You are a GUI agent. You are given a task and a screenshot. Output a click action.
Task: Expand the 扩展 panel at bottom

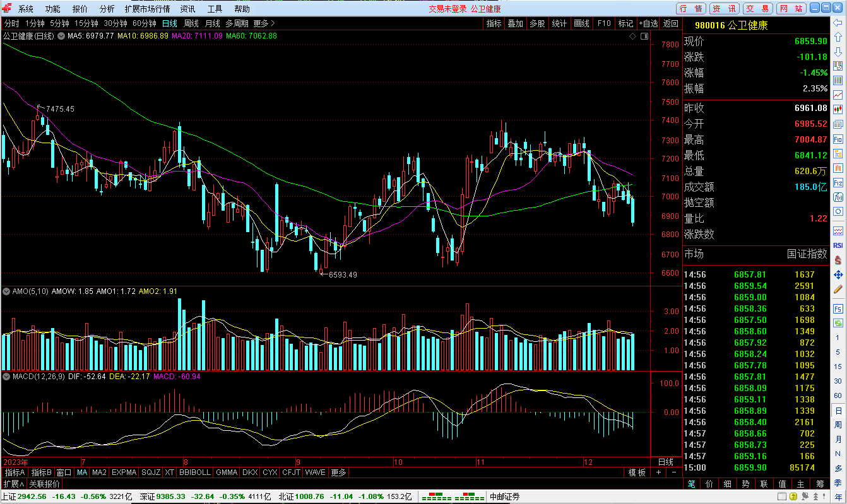pos(13,484)
